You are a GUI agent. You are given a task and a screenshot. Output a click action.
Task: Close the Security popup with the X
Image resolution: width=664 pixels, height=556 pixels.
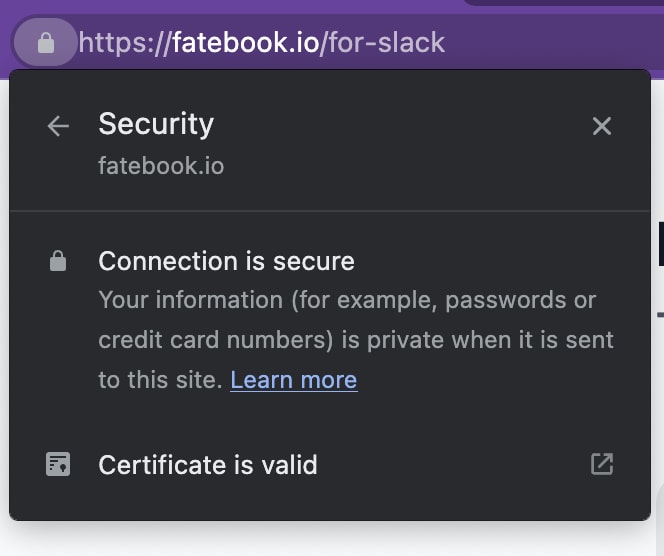point(601,126)
